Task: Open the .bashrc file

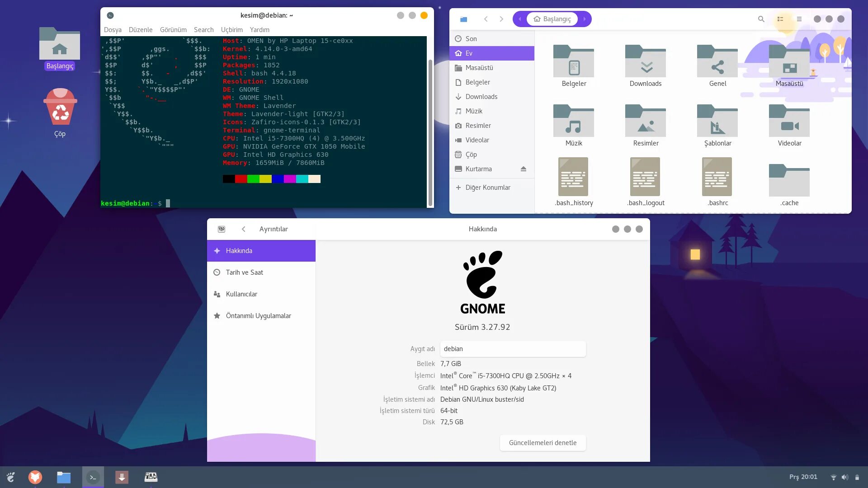Action: (x=717, y=177)
